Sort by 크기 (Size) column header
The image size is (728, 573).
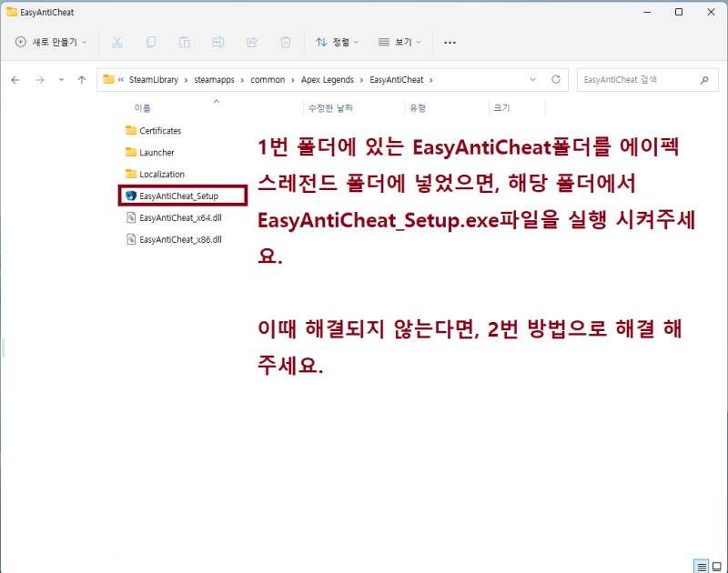coord(502,108)
